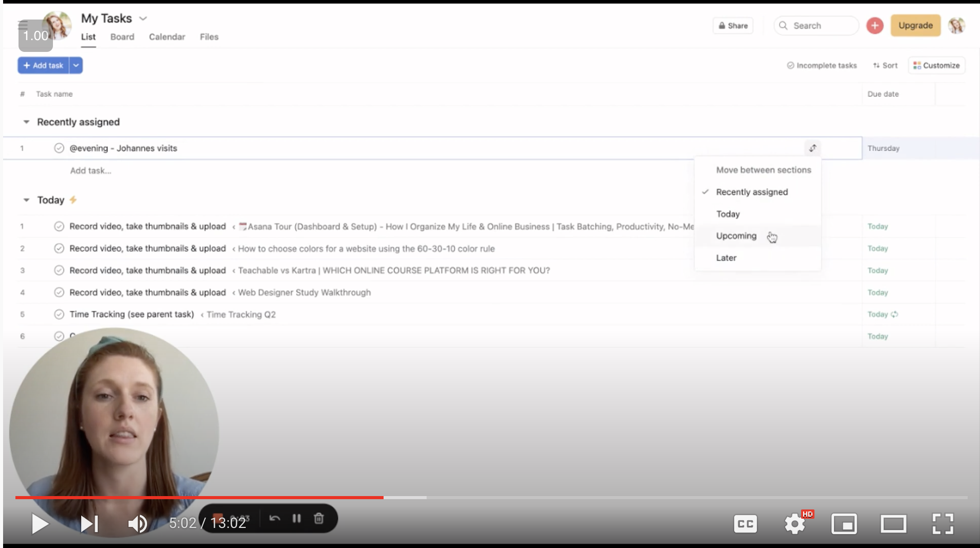Click the red plus quick-add icon
Viewport: 980px width, 548px height.
(875, 26)
